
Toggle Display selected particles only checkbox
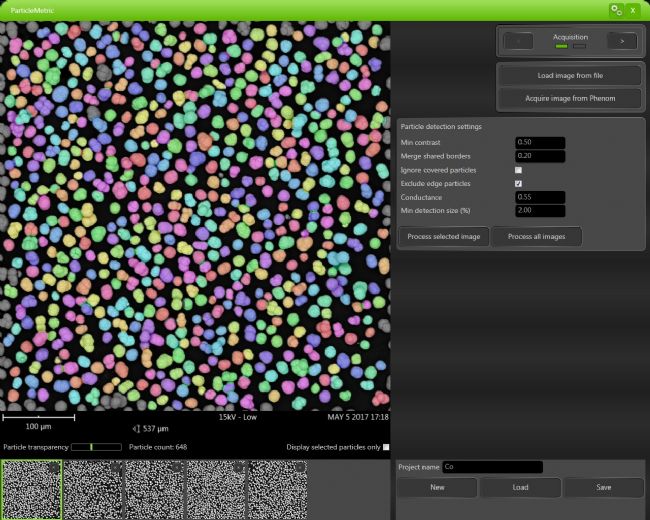[x=386, y=447]
